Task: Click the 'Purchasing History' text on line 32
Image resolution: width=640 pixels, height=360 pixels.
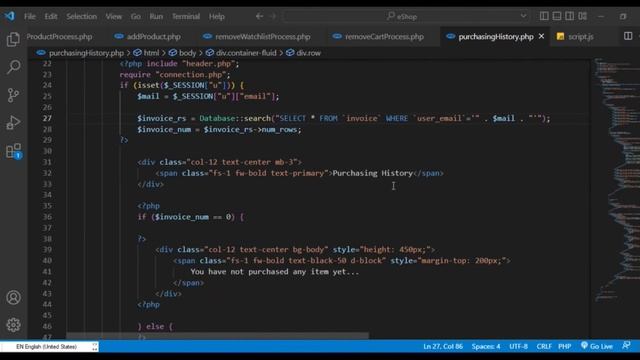Action: pos(373,173)
